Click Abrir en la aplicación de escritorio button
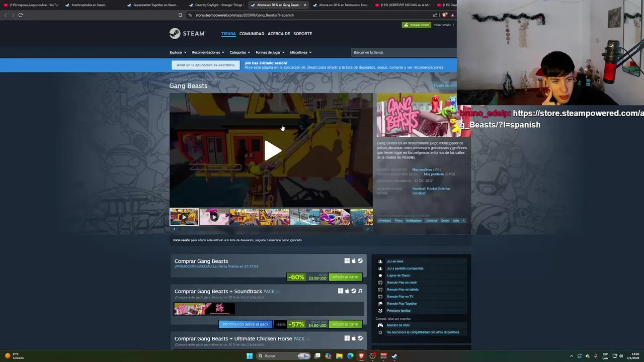644x362 pixels. coord(205,65)
